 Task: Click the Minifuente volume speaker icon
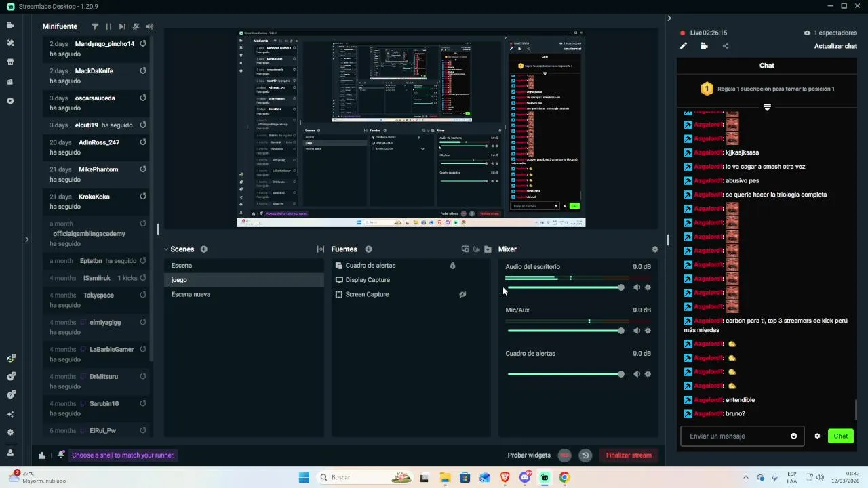coord(149,26)
